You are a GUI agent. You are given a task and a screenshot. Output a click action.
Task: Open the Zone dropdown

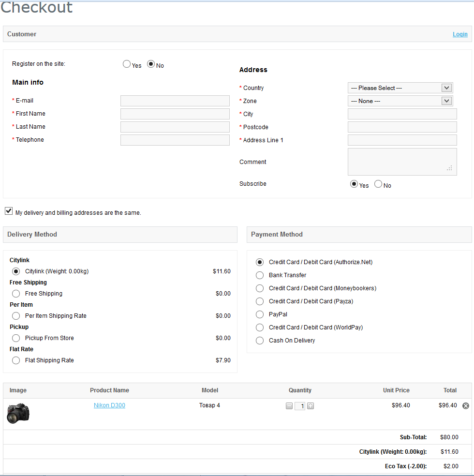[x=400, y=101]
